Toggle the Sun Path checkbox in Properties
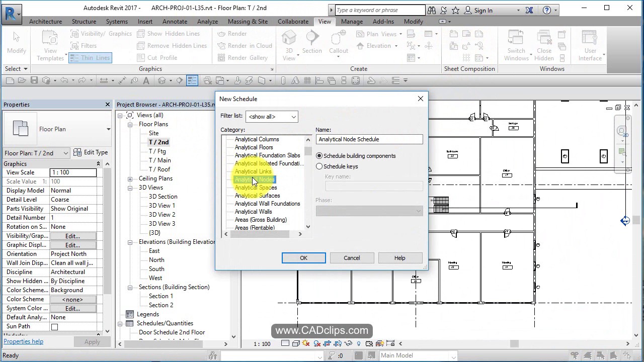644x362 pixels. (54, 327)
